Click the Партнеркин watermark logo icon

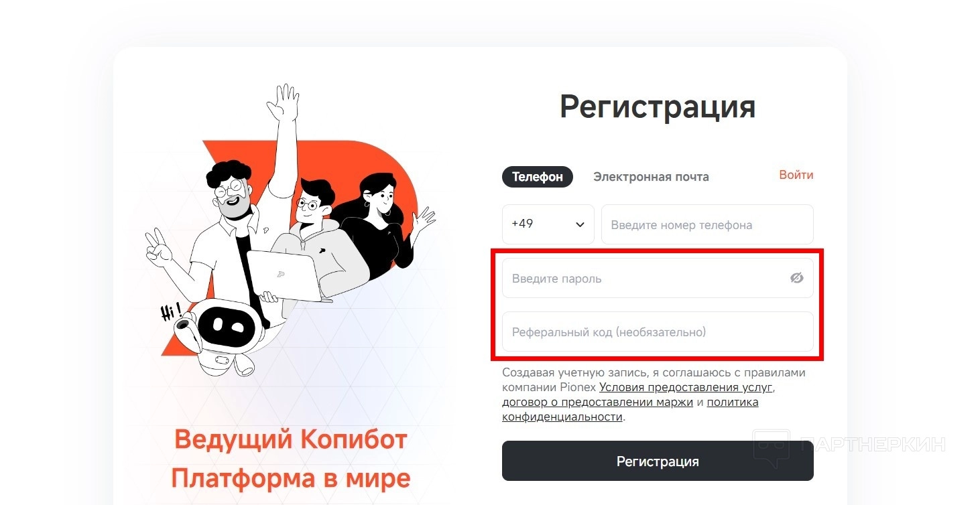[771, 447]
